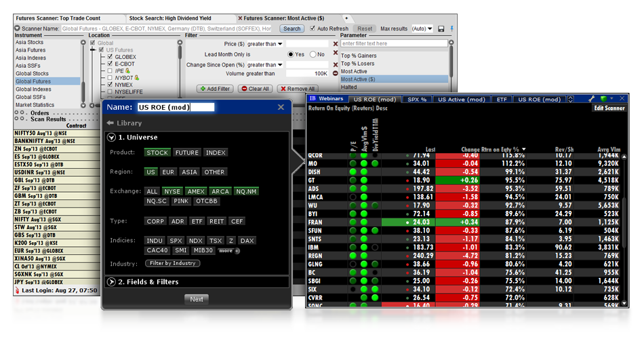Click the Reset button

364,28
